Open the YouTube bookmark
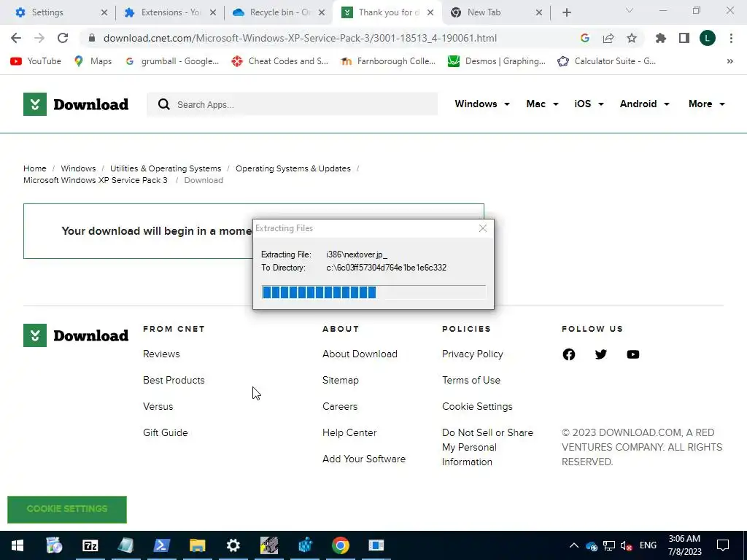747x560 pixels. (x=36, y=61)
